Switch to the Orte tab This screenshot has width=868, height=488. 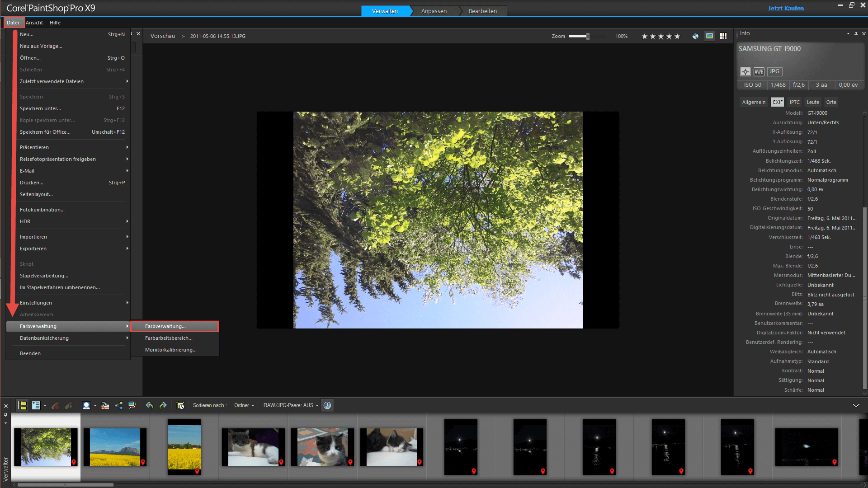pyautogui.click(x=831, y=102)
